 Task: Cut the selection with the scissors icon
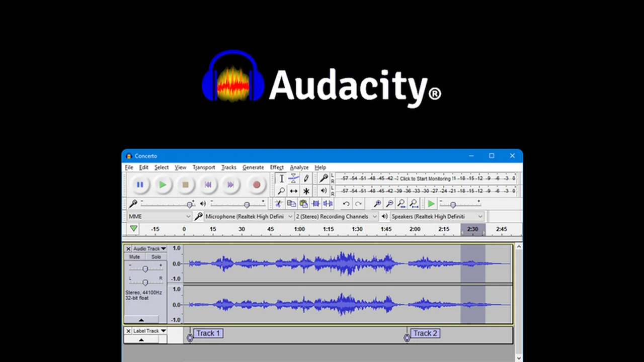click(278, 204)
